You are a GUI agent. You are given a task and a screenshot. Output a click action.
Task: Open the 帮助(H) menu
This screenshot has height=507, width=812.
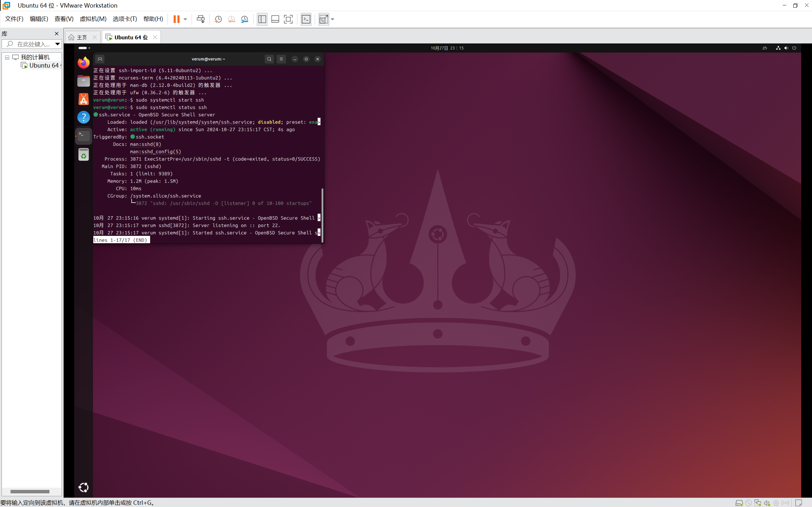coord(153,19)
